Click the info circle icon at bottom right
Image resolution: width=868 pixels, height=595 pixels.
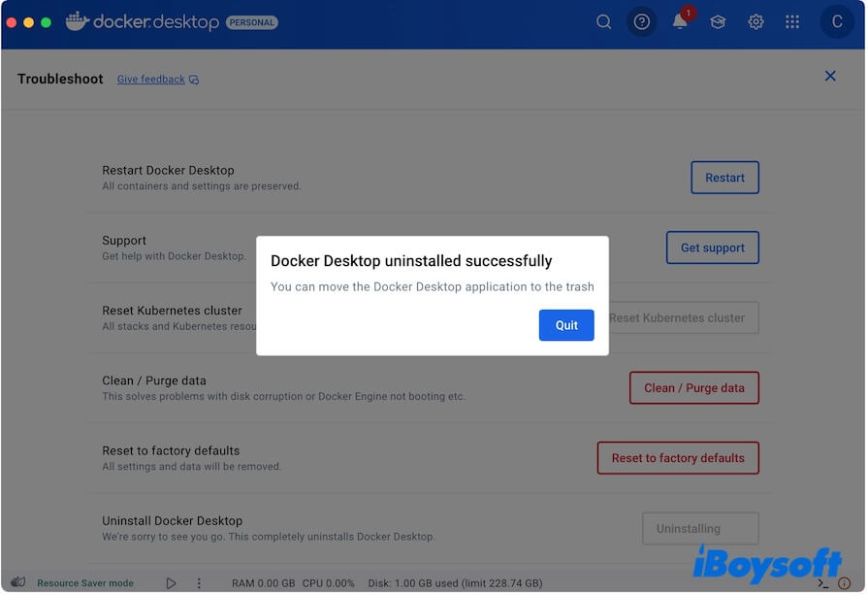[x=846, y=584]
